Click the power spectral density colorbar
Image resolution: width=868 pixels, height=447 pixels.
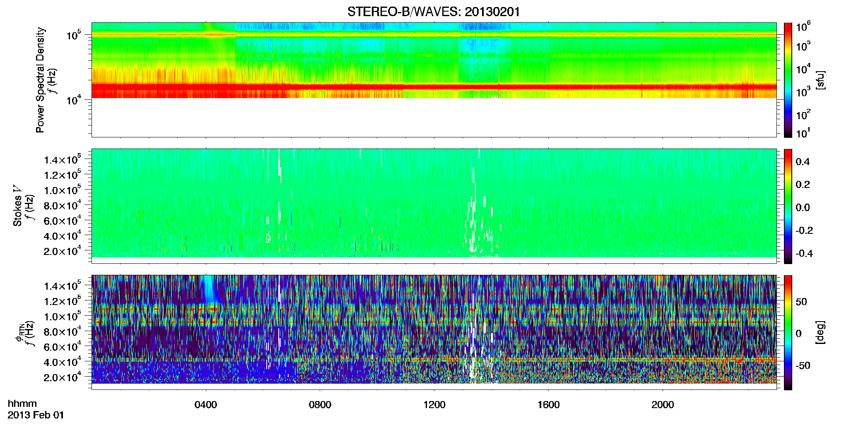[x=788, y=80]
